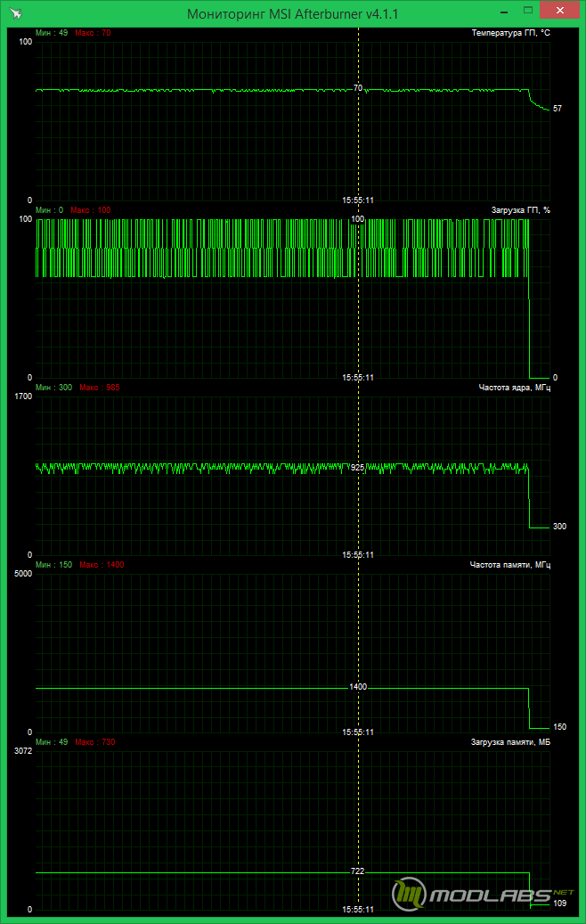
Task: Click the value 722 on memory usage cursor
Action: (357, 871)
